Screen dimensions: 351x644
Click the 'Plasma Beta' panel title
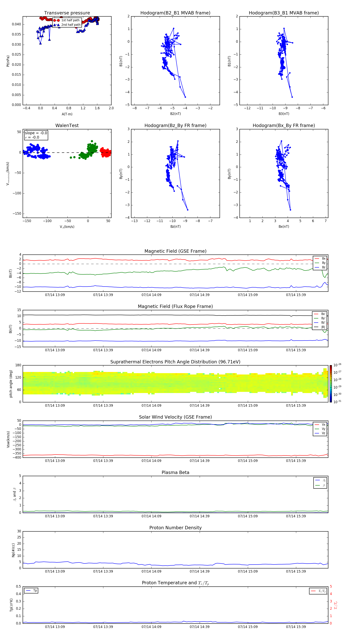(x=175, y=472)
